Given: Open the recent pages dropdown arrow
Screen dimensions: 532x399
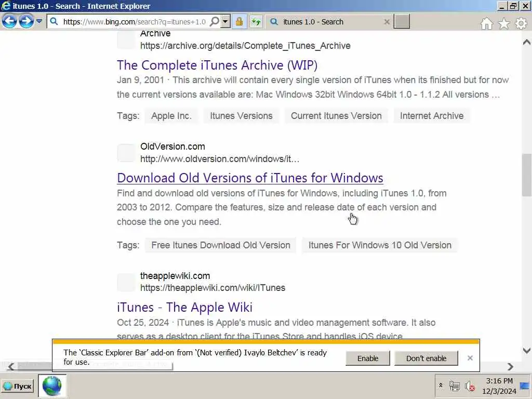Looking at the screenshot, I should coord(39,21).
